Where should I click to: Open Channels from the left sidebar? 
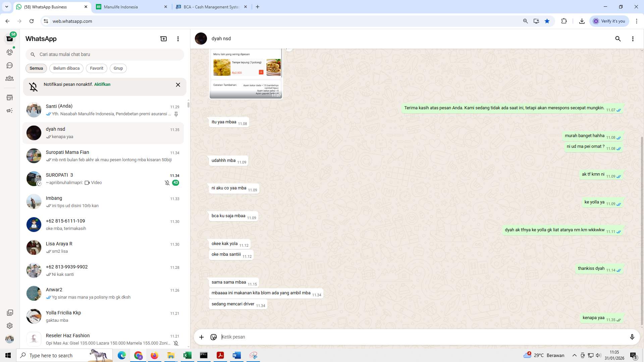(10, 65)
